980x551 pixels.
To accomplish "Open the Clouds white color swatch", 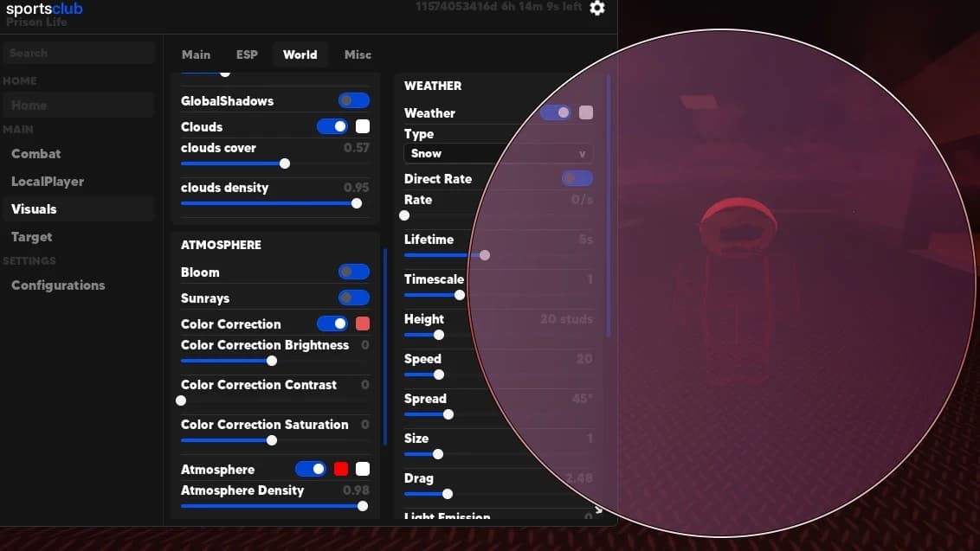I will coord(363,127).
